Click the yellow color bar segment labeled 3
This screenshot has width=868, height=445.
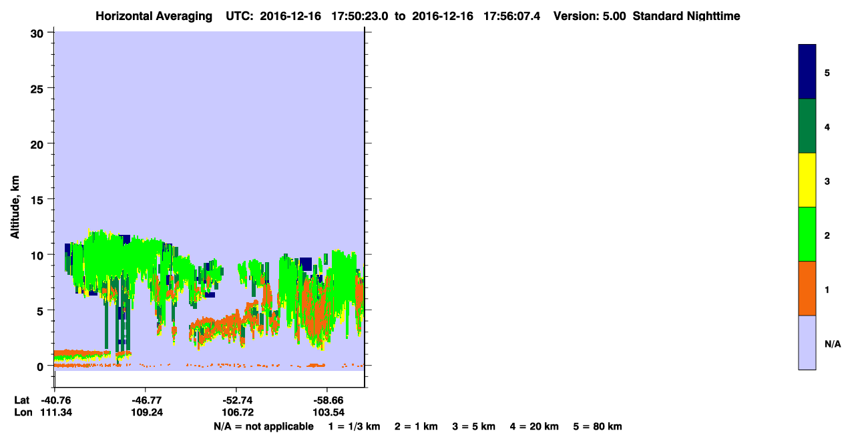coord(807,180)
